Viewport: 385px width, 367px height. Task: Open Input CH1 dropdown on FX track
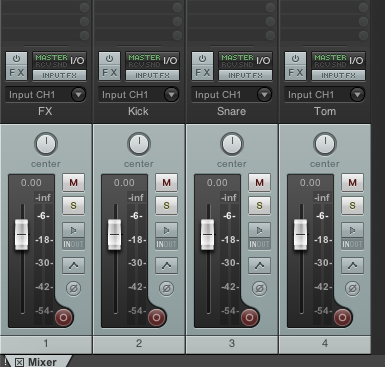(x=46, y=95)
